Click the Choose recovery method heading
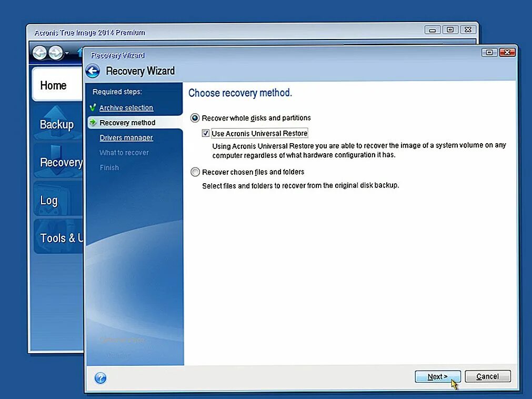 click(x=240, y=93)
